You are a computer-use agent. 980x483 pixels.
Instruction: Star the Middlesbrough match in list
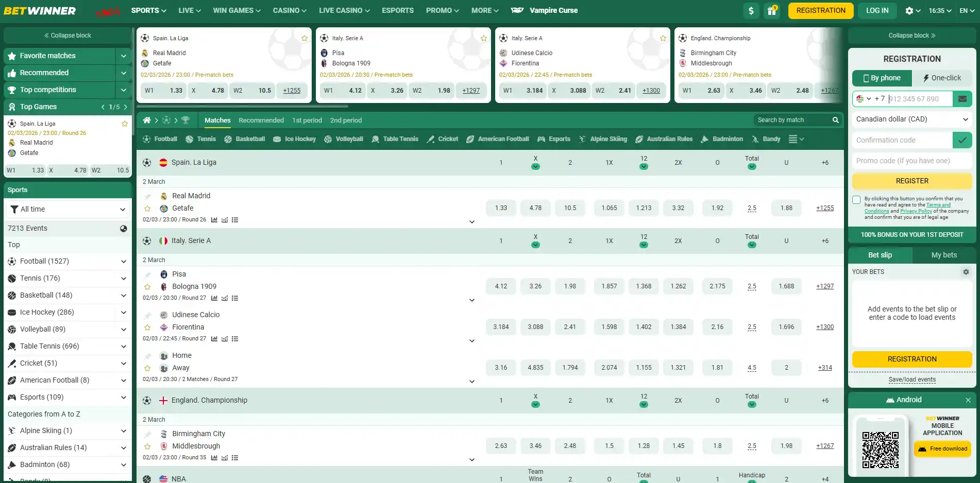click(147, 446)
